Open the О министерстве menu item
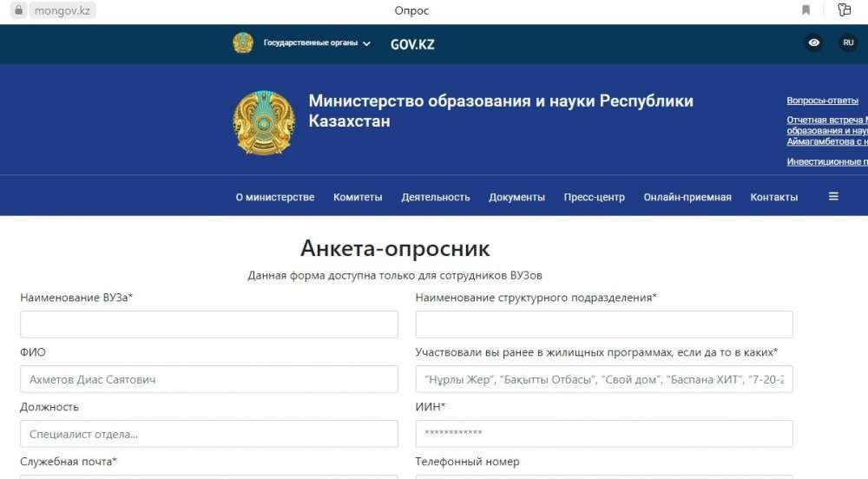Viewport: 868px width, 479px height. pyautogui.click(x=275, y=197)
